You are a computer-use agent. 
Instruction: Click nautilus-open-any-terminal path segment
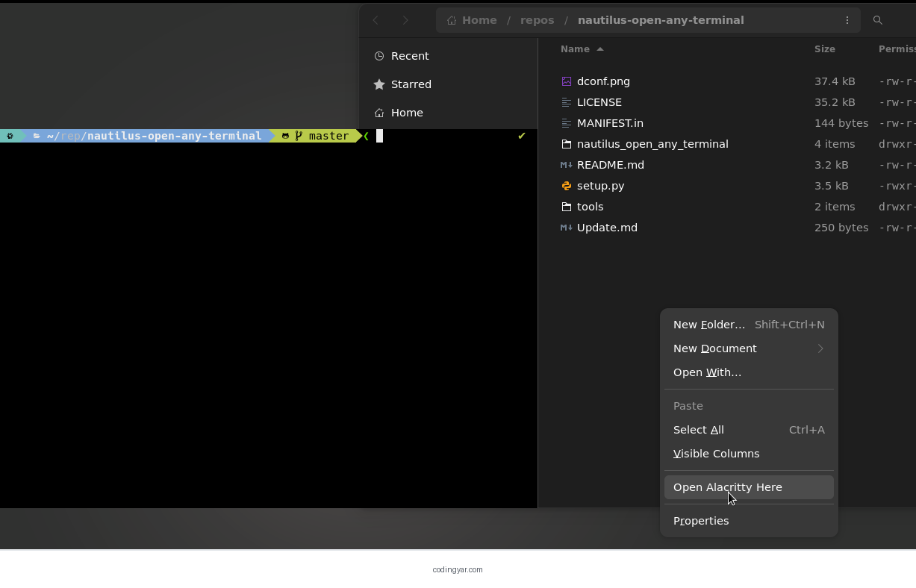[x=661, y=20]
